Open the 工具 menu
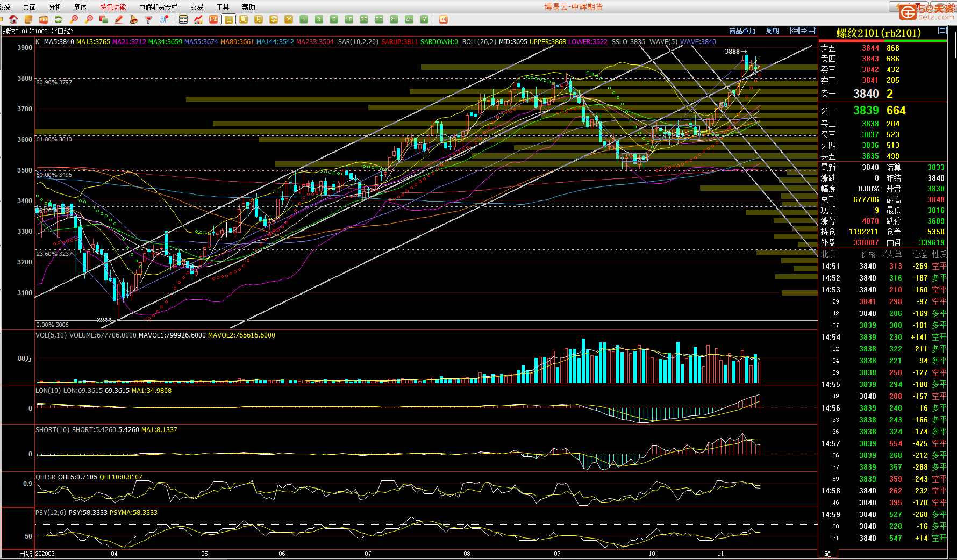Image resolution: width=957 pixels, height=560 pixels. 223,7
